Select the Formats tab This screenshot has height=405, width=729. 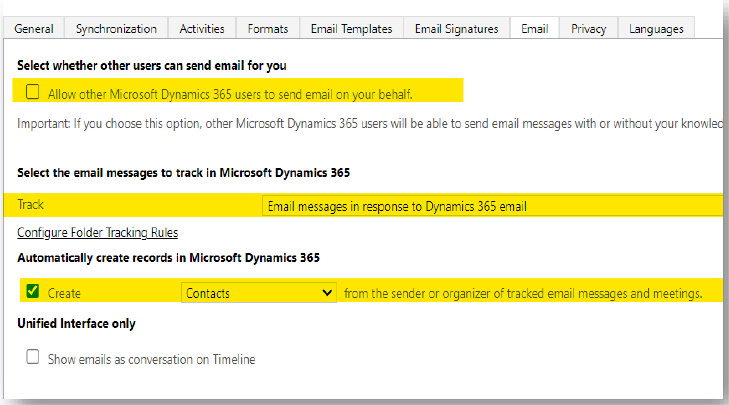268,29
